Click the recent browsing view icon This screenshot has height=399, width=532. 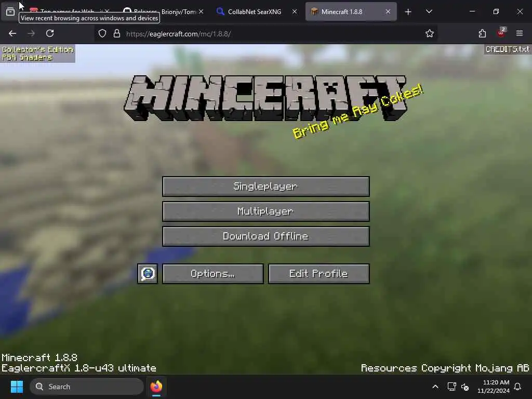(10, 11)
